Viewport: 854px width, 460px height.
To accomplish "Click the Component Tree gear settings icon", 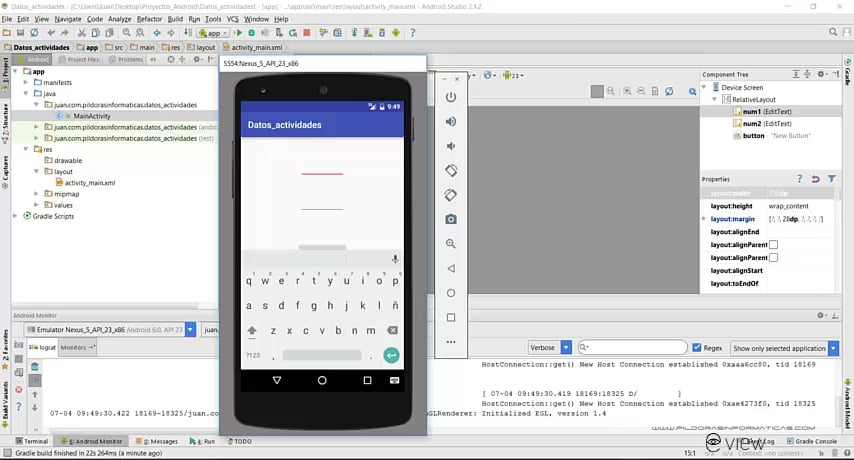I will [822, 74].
